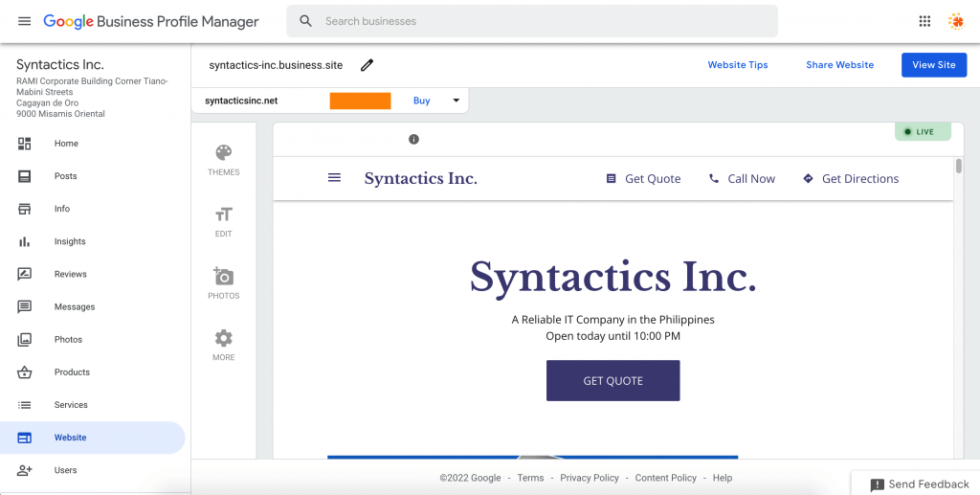980x495 pixels.
Task: Click the Messages chat icon
Action: [x=24, y=307]
